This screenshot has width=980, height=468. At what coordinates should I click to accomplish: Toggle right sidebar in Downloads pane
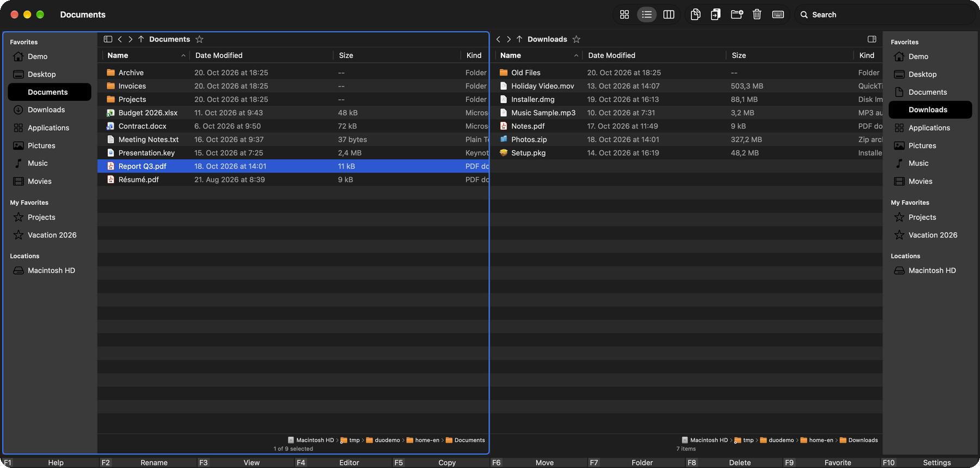pos(872,39)
